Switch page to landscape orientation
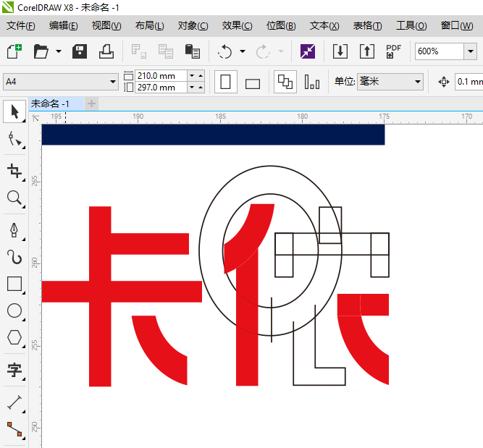483x448 pixels. pos(252,83)
